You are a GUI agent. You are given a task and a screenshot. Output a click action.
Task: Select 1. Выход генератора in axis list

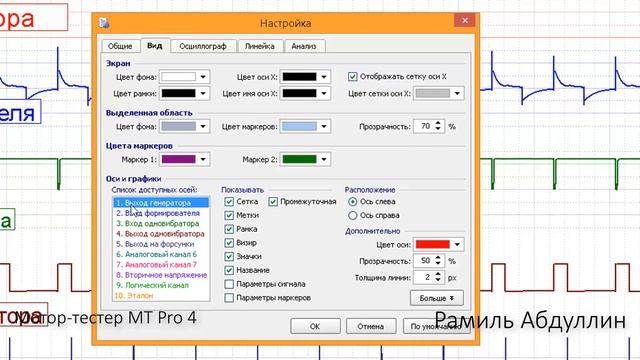(161, 203)
